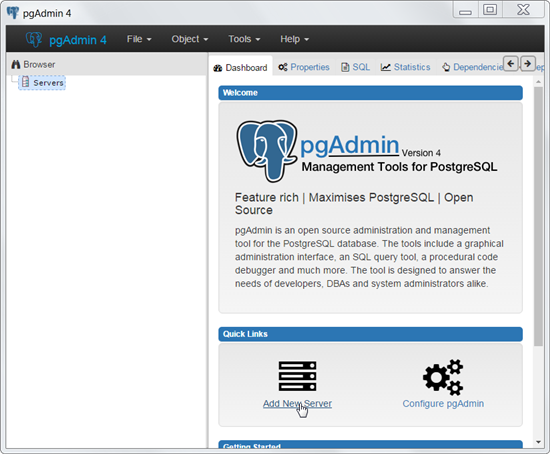Close the pgAdmin 4 window
This screenshot has height=454, width=550.
(x=523, y=9)
